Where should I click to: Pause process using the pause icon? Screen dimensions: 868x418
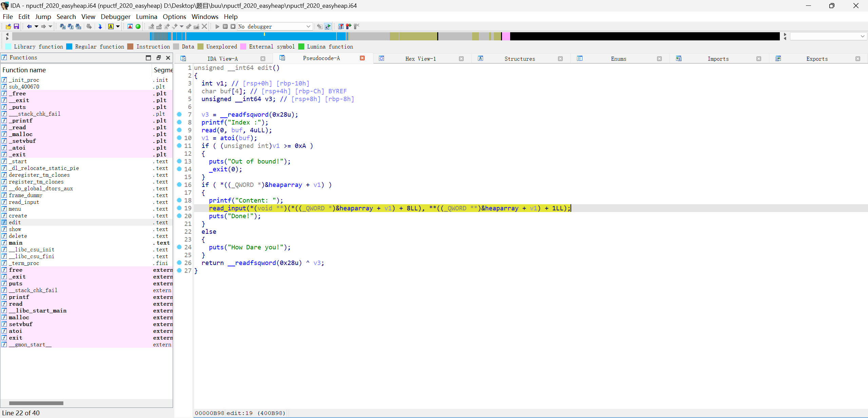tap(225, 26)
